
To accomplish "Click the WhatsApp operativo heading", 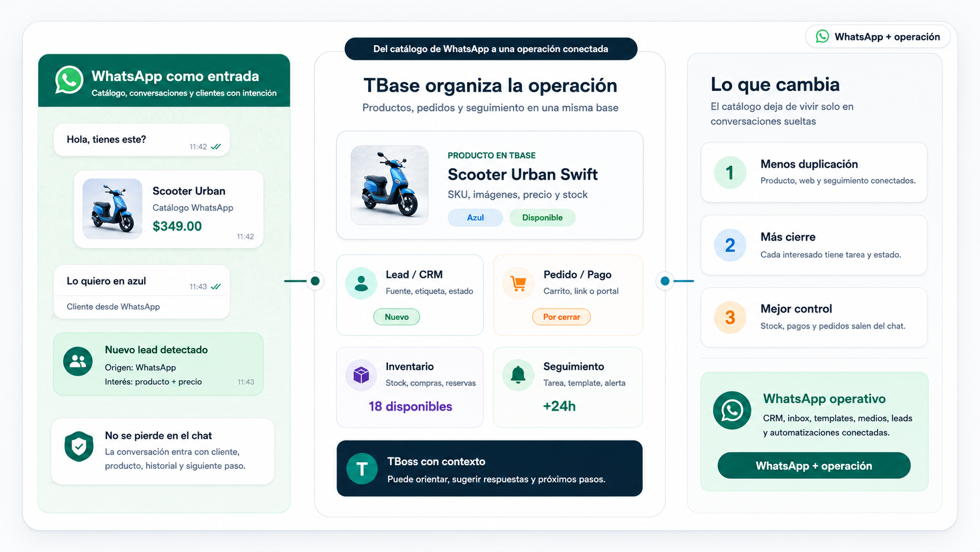I will tap(825, 399).
